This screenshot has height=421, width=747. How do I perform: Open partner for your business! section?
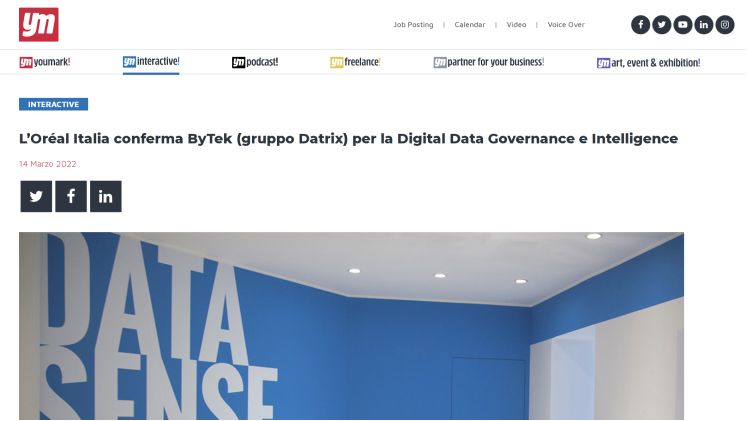(x=489, y=62)
